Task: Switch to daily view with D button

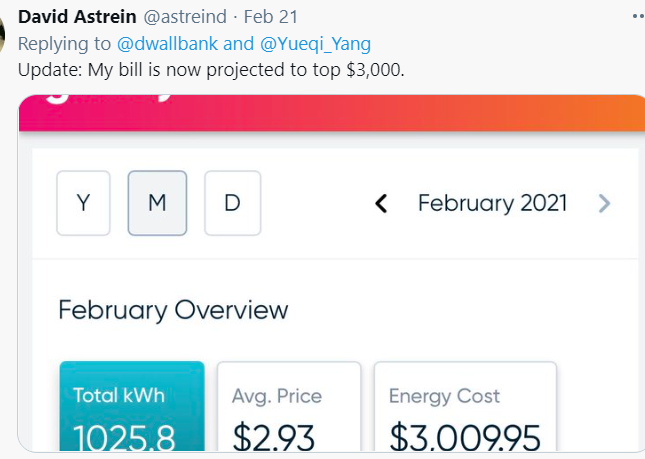Action: (x=232, y=203)
